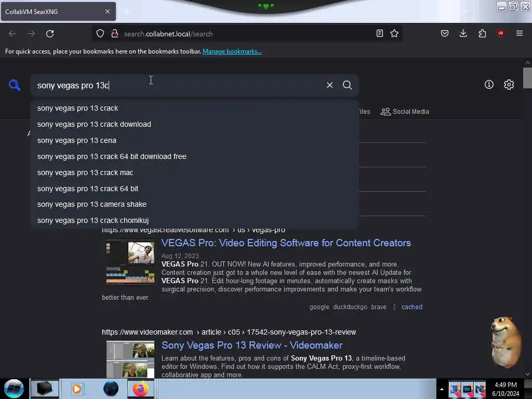Clear the search query with the X
The width and height of the screenshot is (532, 399).
pyautogui.click(x=329, y=85)
